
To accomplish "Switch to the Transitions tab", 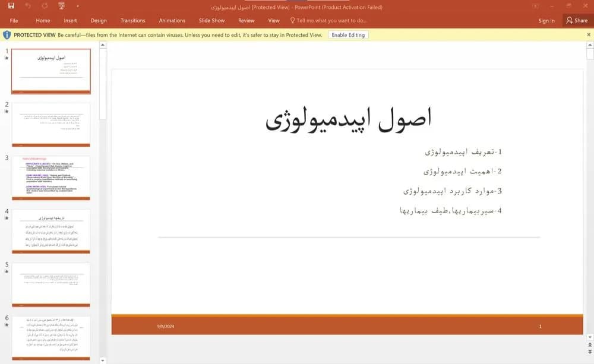I will point(132,20).
